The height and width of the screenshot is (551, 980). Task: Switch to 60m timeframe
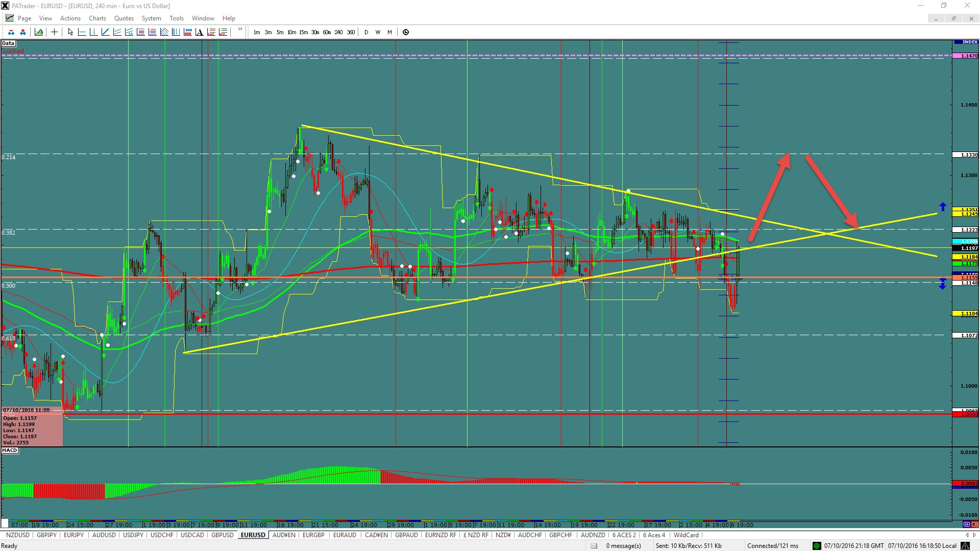coord(327,32)
